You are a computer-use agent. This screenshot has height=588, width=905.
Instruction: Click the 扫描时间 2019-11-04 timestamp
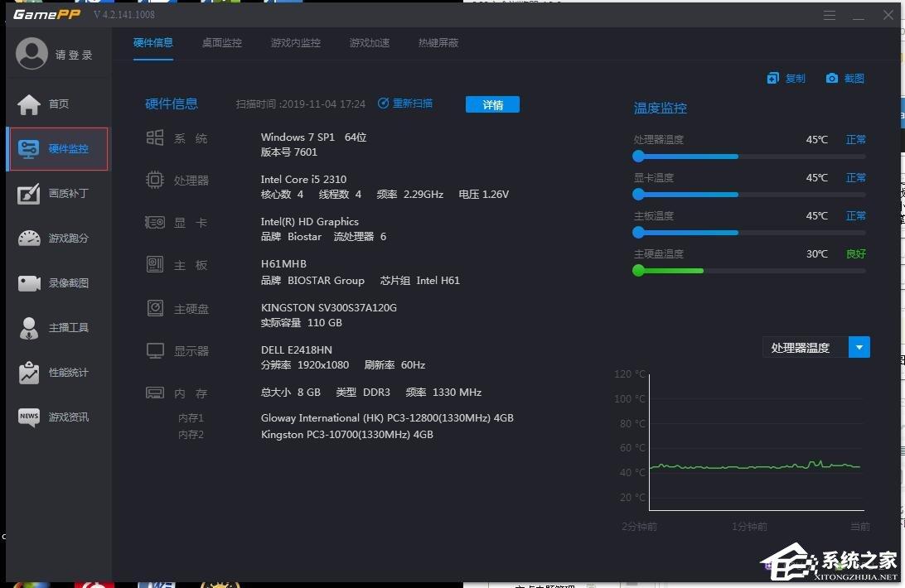point(300,104)
